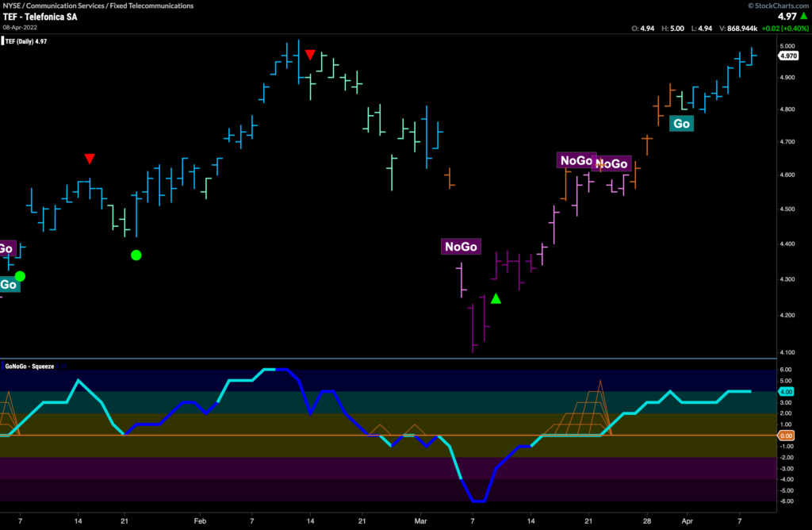The height and width of the screenshot is (530, 812).
Task: Click the 'TEF (Daily) 4.97' legend
Action: (x=25, y=41)
